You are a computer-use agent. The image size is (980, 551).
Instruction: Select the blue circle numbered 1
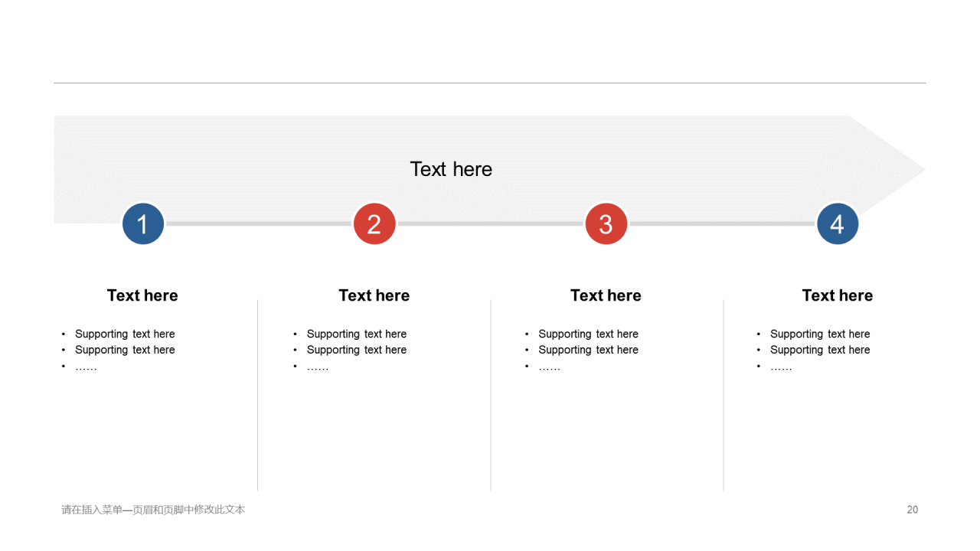click(143, 224)
